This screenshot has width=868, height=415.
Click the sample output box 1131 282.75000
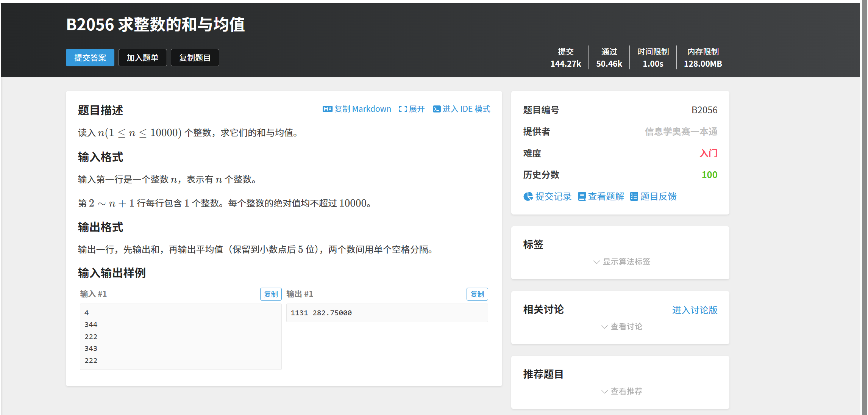tap(387, 313)
